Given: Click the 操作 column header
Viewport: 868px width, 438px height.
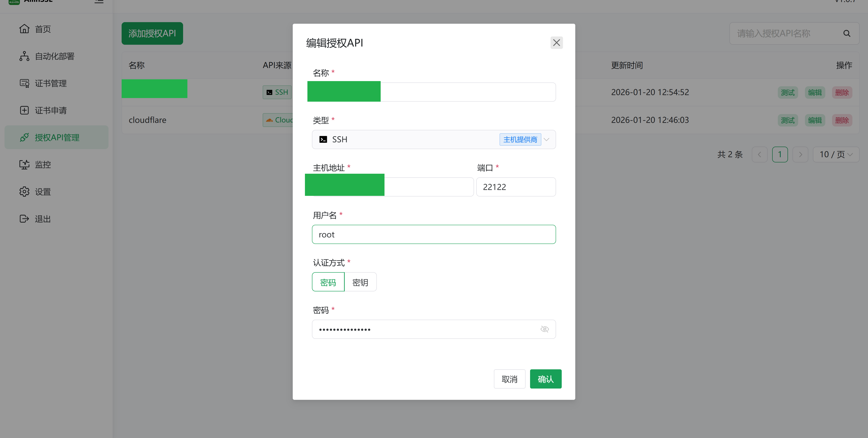Looking at the screenshot, I should 844,65.
